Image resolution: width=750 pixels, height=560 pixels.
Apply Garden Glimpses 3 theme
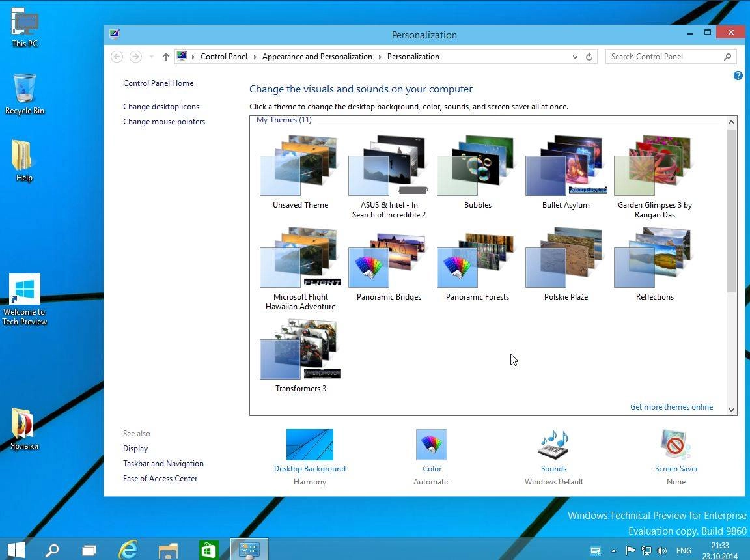point(655,177)
